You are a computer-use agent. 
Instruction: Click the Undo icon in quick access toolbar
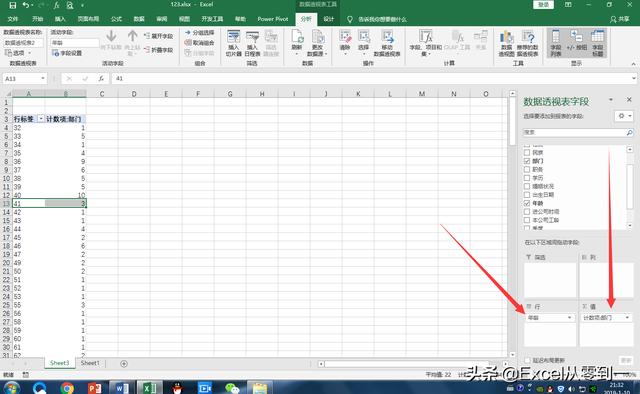coord(26,5)
